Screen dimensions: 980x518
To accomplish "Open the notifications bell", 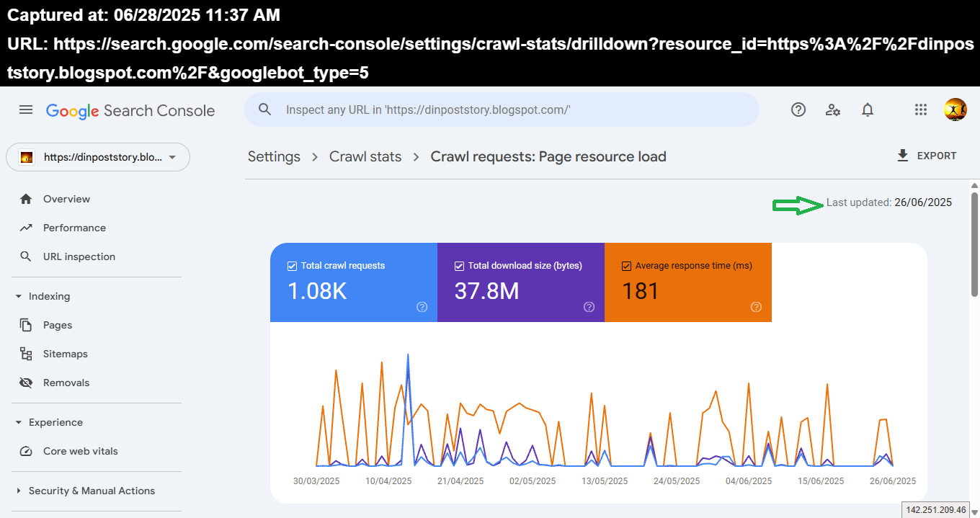I will pyautogui.click(x=868, y=110).
